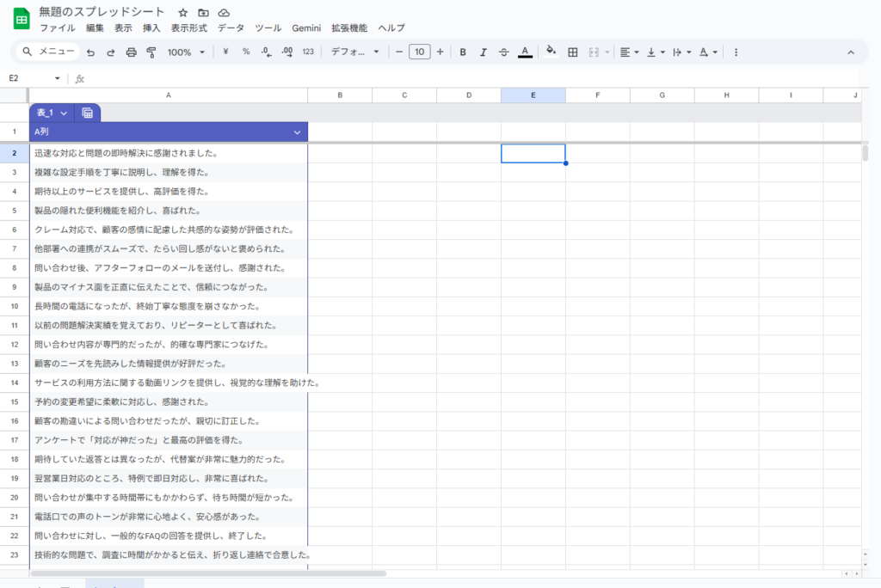Expand the A列 column header dropdown
881x588 pixels.
coord(297,132)
